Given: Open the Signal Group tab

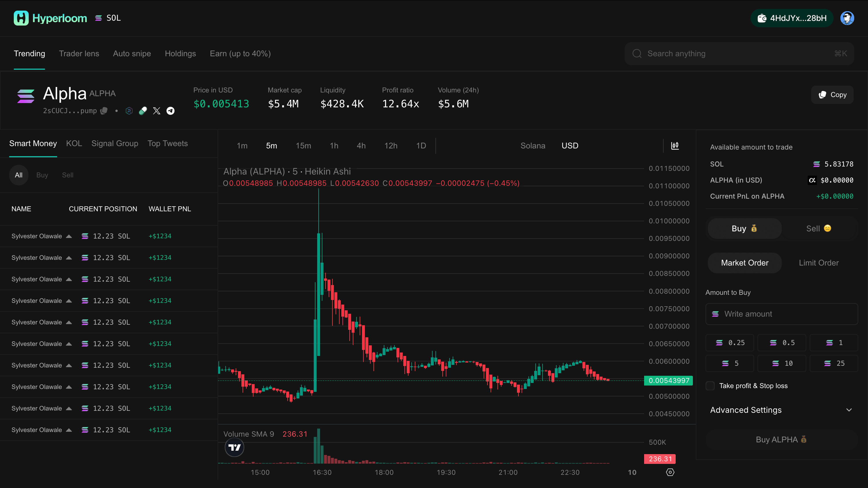Looking at the screenshot, I should 115,144.
